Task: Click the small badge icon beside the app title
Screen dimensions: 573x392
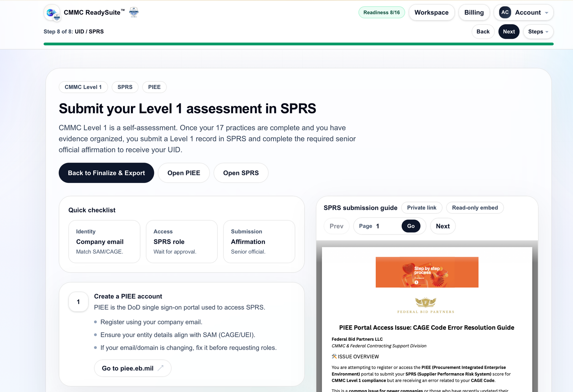Action: pos(133,12)
